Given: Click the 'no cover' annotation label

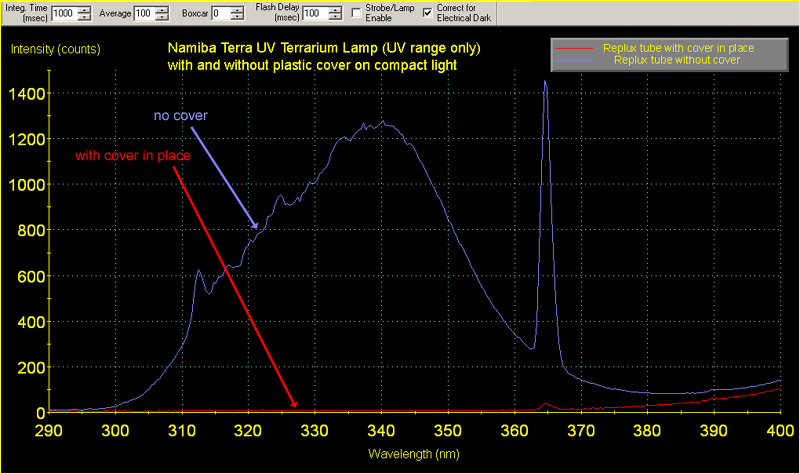Looking at the screenshot, I should tap(181, 115).
